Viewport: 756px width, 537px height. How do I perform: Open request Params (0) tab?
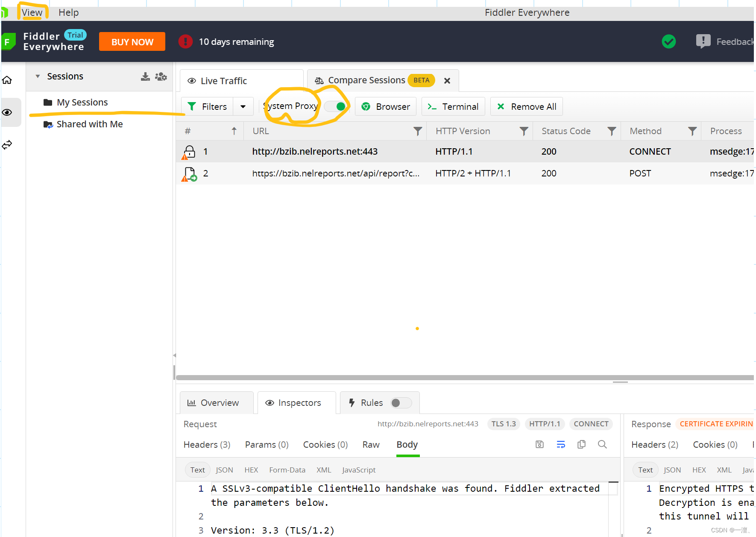[x=267, y=445]
